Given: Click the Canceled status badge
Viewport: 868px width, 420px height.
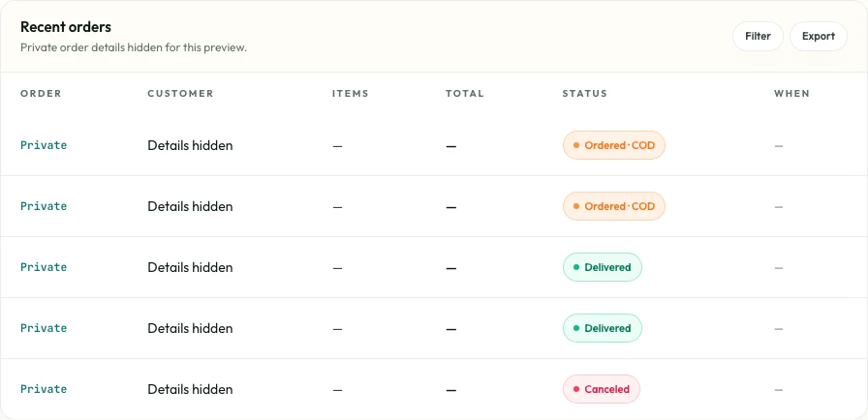Looking at the screenshot, I should [x=602, y=389].
